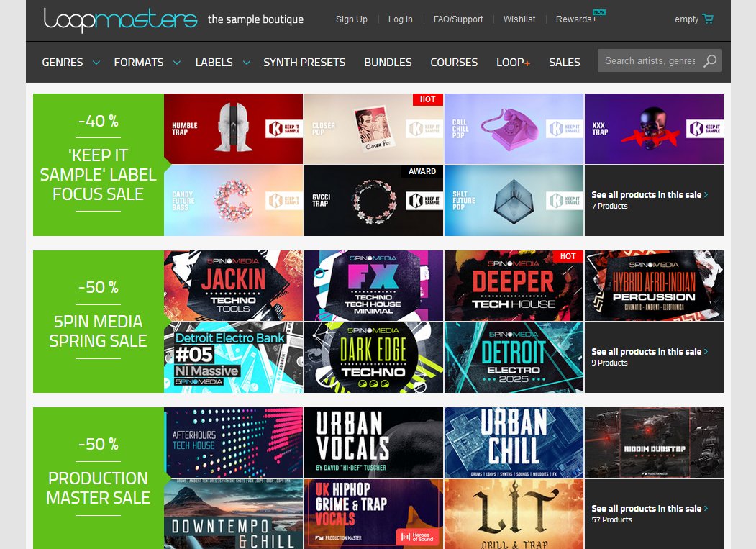Open the Urban Vocals pack
The image size is (756, 549).
click(373, 442)
